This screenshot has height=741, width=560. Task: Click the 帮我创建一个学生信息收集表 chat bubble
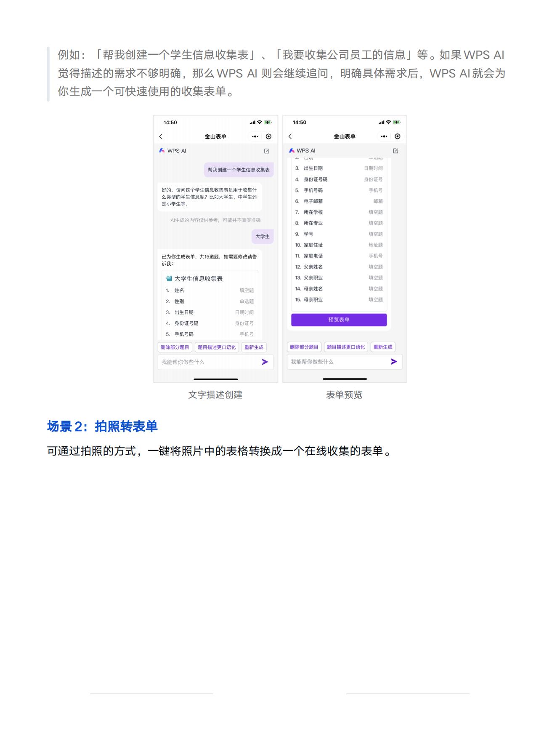239,170
